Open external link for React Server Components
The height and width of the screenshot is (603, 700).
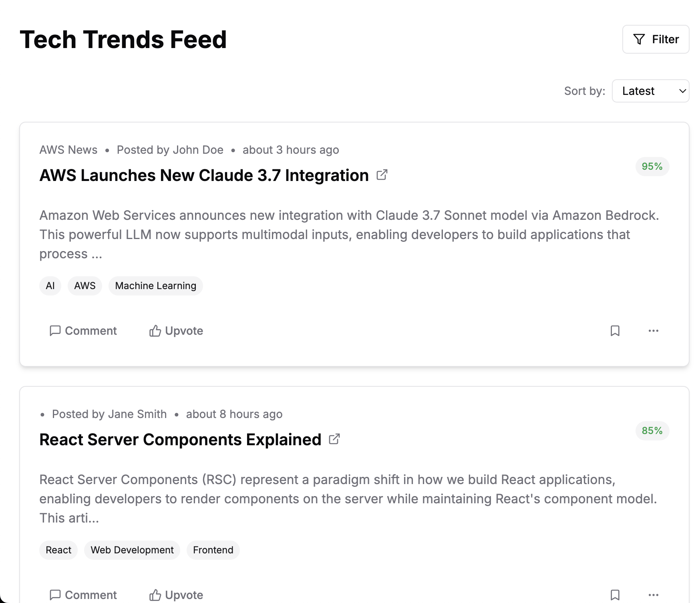click(x=334, y=439)
